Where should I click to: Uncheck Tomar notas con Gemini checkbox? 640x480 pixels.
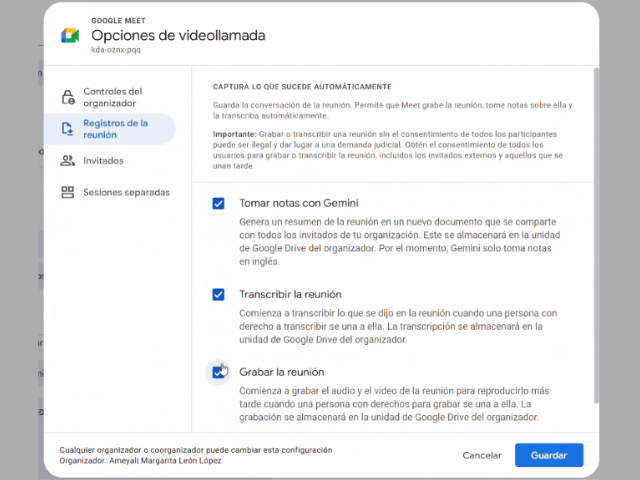(218, 203)
